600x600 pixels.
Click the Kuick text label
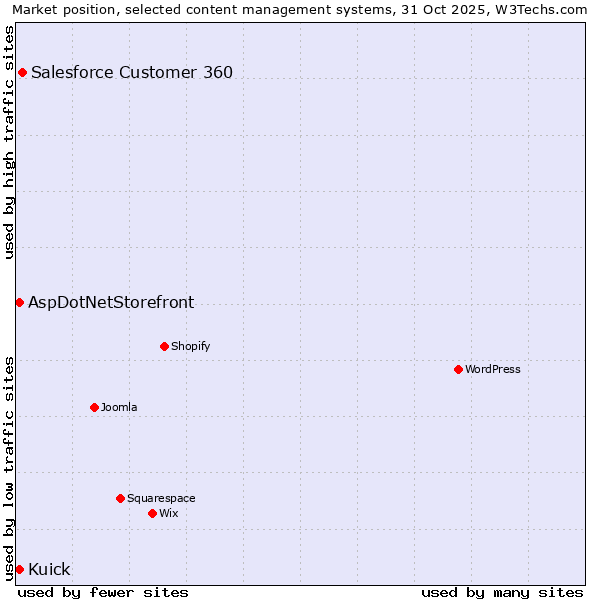tap(49, 569)
